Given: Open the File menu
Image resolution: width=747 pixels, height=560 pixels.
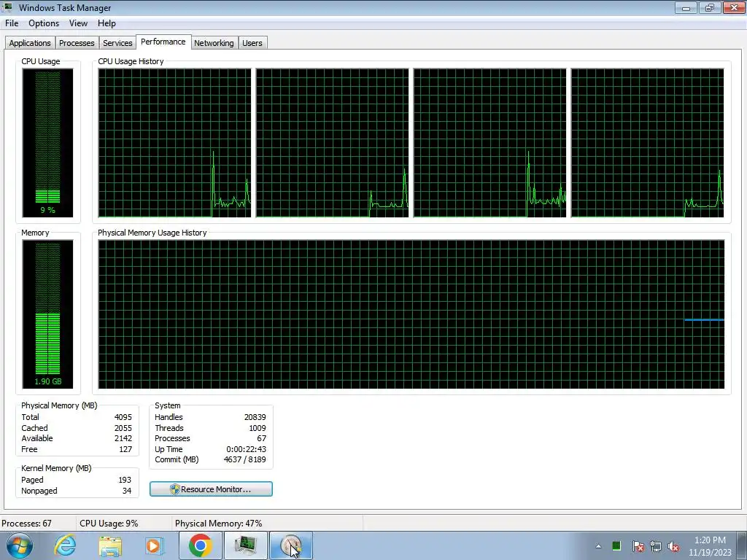Looking at the screenshot, I should pyautogui.click(x=12, y=23).
